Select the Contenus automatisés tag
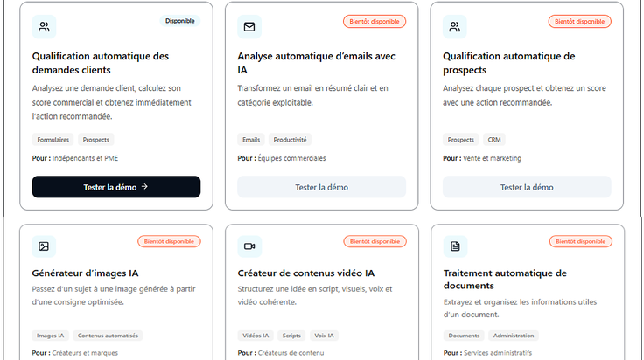 click(x=108, y=336)
